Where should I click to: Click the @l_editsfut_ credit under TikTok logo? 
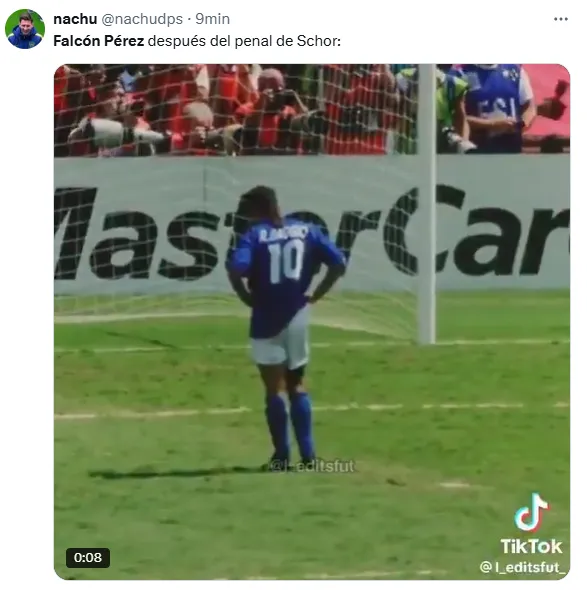523,567
